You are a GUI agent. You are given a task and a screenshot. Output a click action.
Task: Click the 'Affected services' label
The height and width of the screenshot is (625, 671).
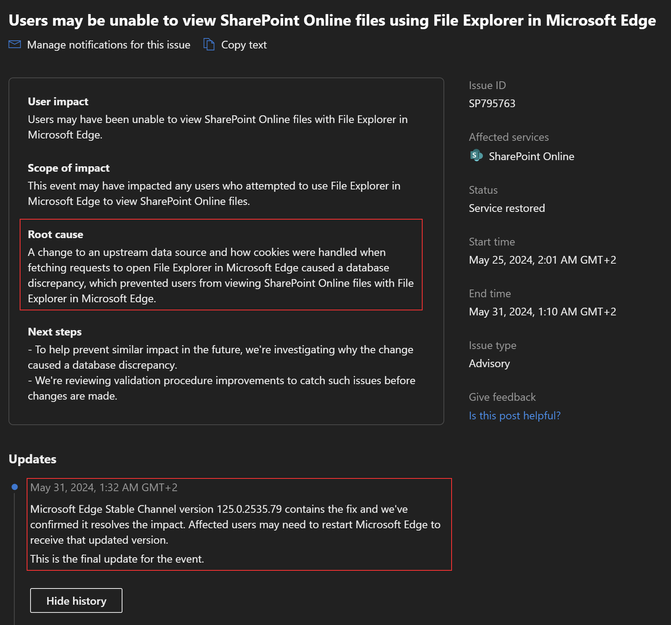(509, 137)
